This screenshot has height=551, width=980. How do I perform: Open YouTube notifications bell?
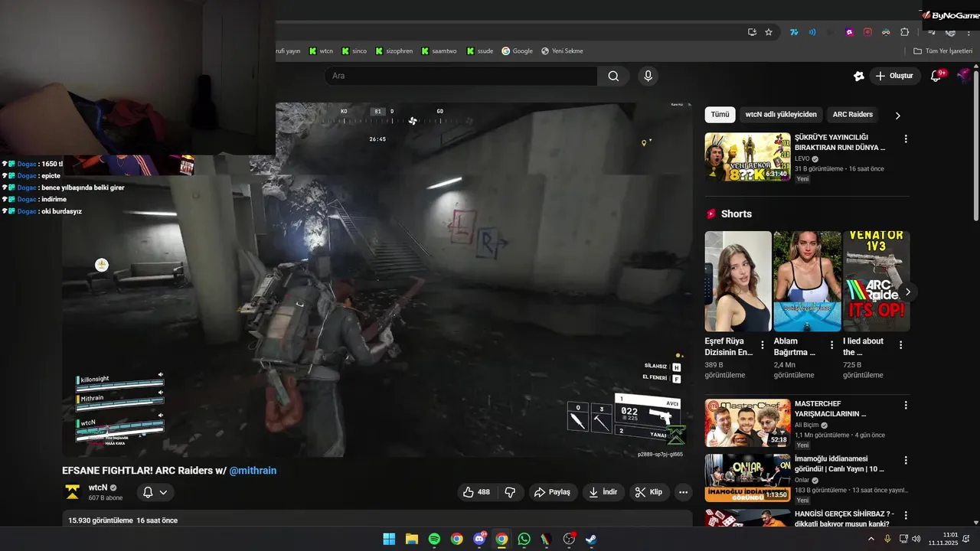pos(936,76)
